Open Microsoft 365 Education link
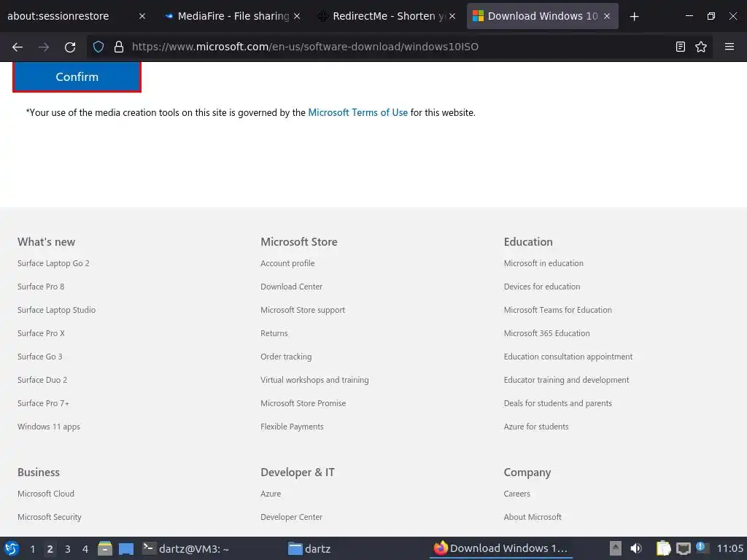This screenshot has width=747, height=560. click(547, 333)
